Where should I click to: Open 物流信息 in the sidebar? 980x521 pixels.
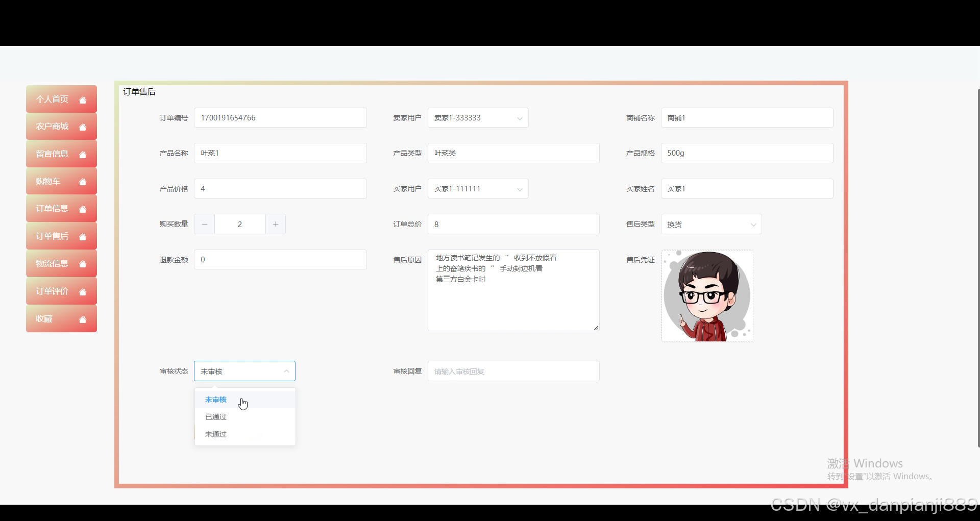(x=61, y=263)
